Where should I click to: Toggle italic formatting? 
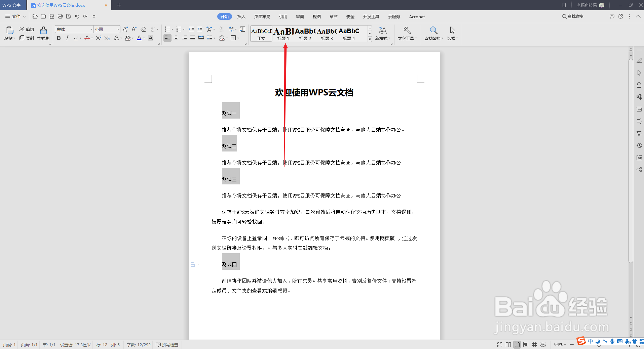coord(67,38)
